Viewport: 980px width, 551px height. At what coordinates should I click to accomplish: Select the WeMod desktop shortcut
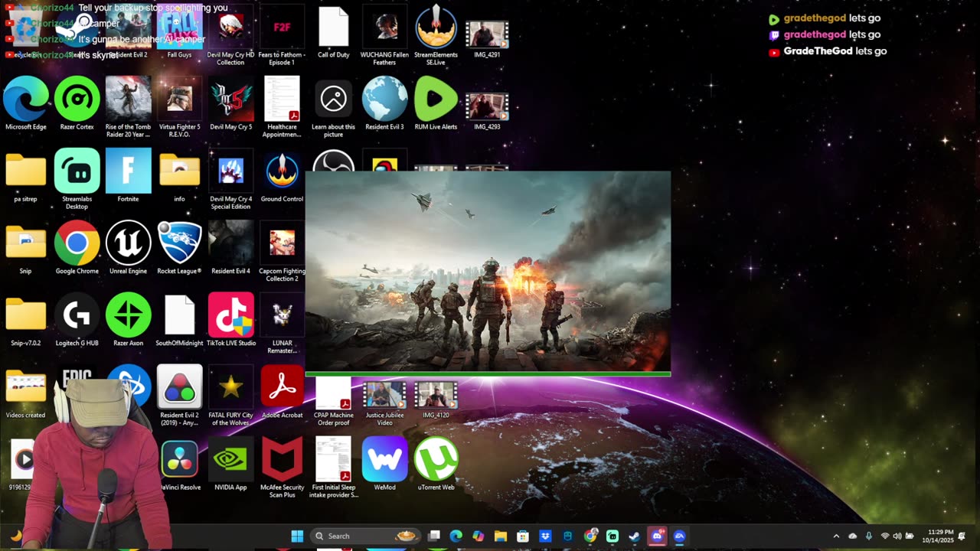click(384, 464)
